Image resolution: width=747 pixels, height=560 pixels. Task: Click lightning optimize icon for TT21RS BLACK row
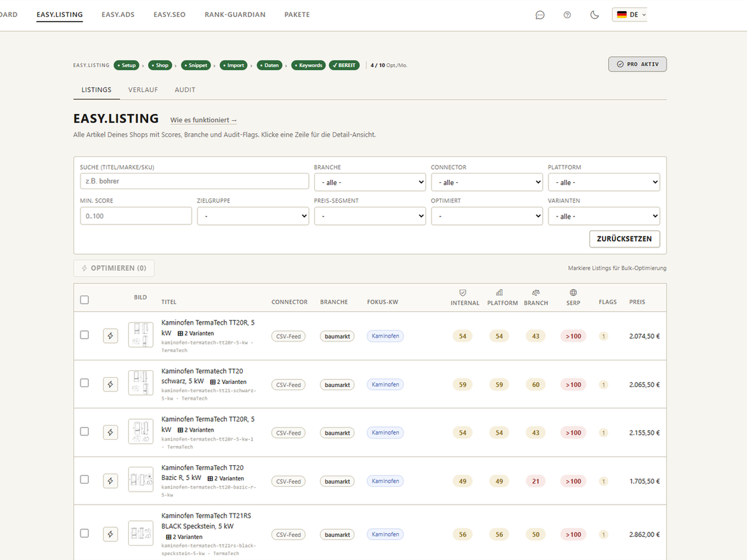click(110, 534)
